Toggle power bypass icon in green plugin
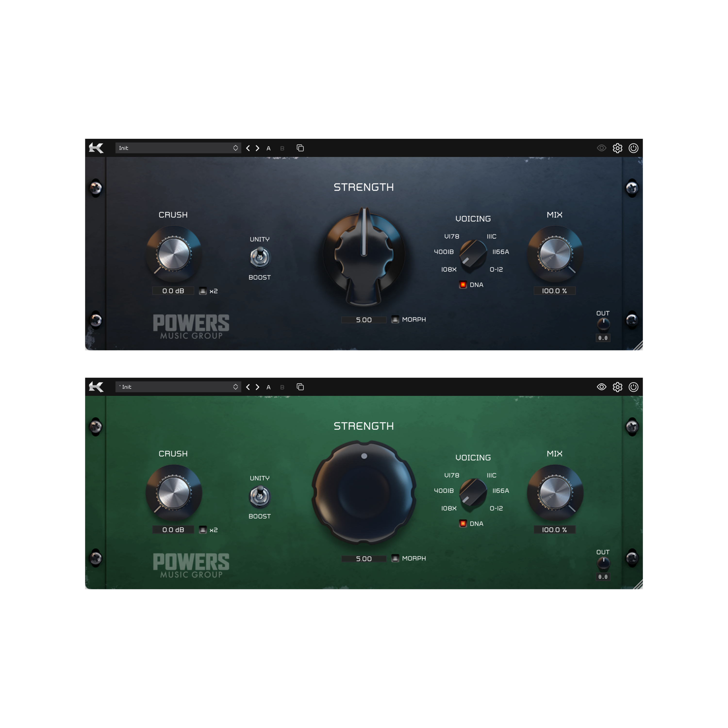Viewport: 728px width, 728px height. coord(633,387)
